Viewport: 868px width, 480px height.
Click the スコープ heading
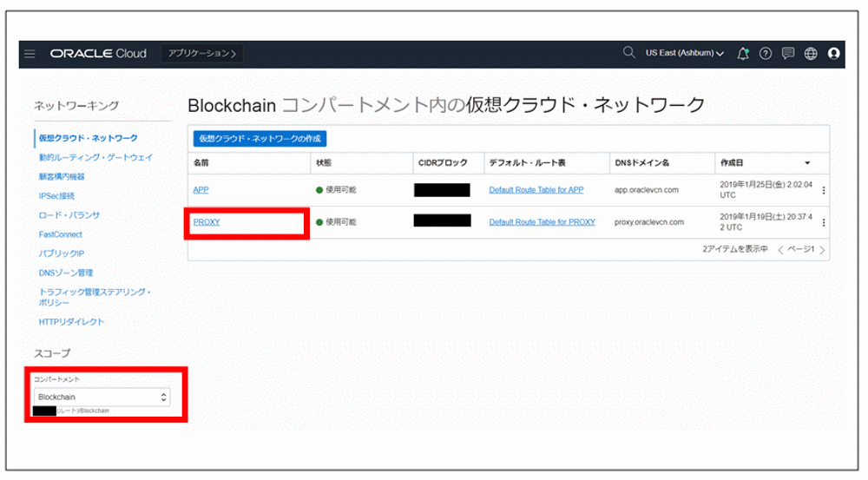(x=52, y=353)
